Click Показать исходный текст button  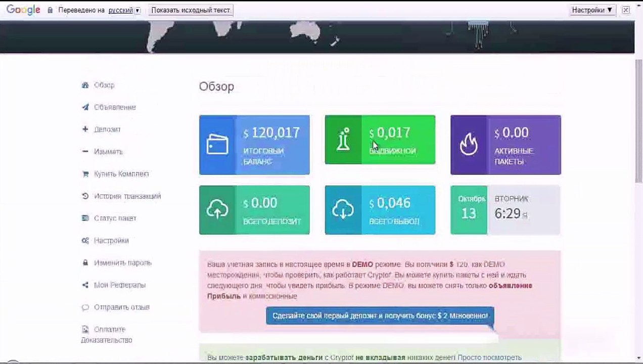[191, 10]
